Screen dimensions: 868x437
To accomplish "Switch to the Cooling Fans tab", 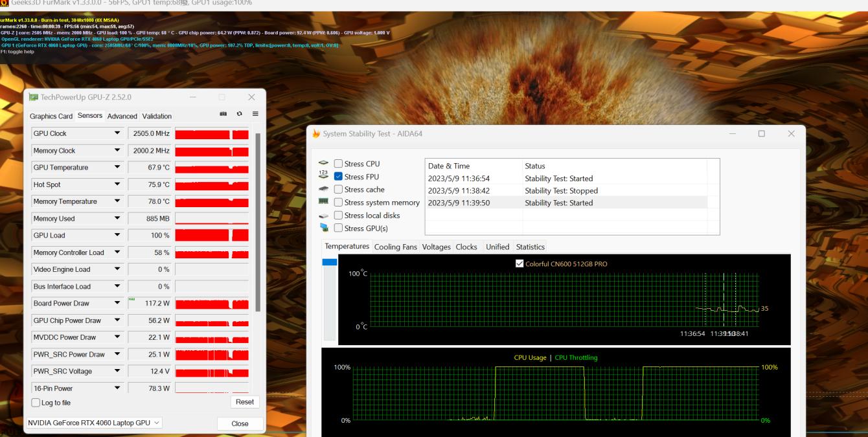I will click(396, 247).
